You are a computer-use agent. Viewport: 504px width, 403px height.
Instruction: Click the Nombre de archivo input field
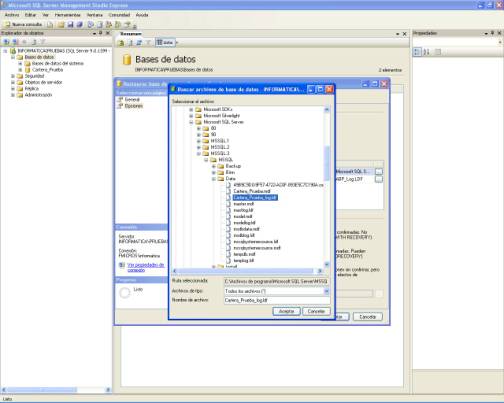pos(277,300)
